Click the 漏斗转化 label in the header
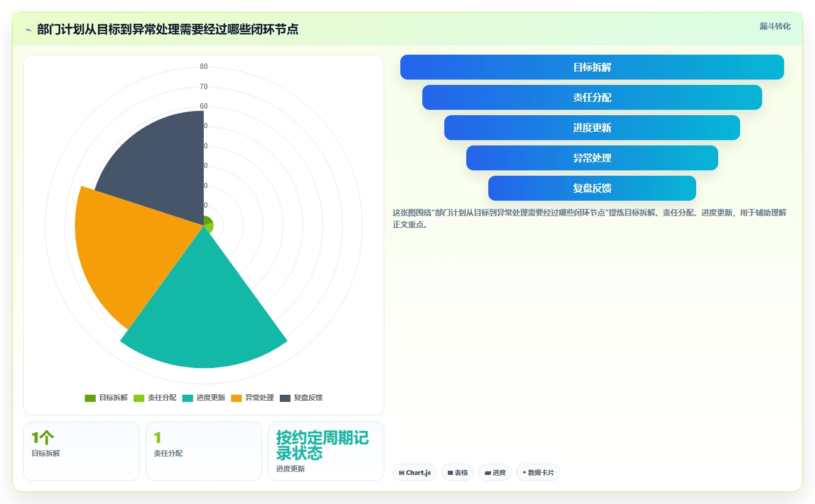Screen dimensions: 815x504 tap(775, 26)
